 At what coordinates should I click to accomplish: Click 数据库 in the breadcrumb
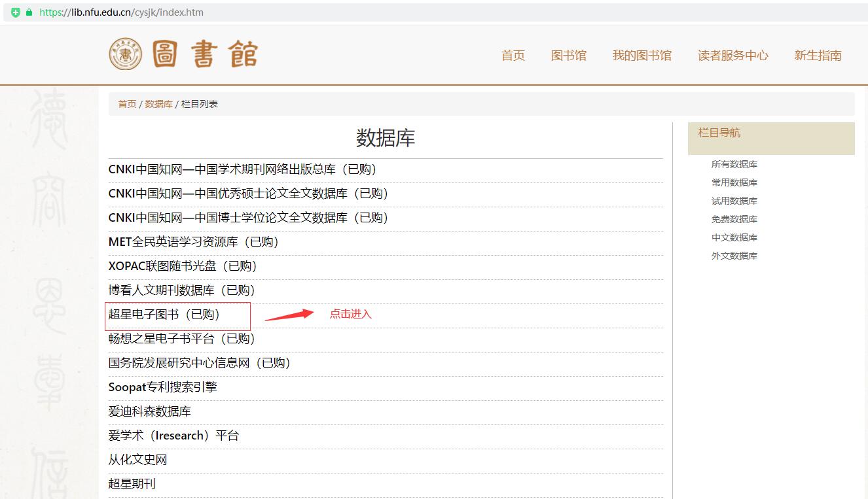(159, 104)
